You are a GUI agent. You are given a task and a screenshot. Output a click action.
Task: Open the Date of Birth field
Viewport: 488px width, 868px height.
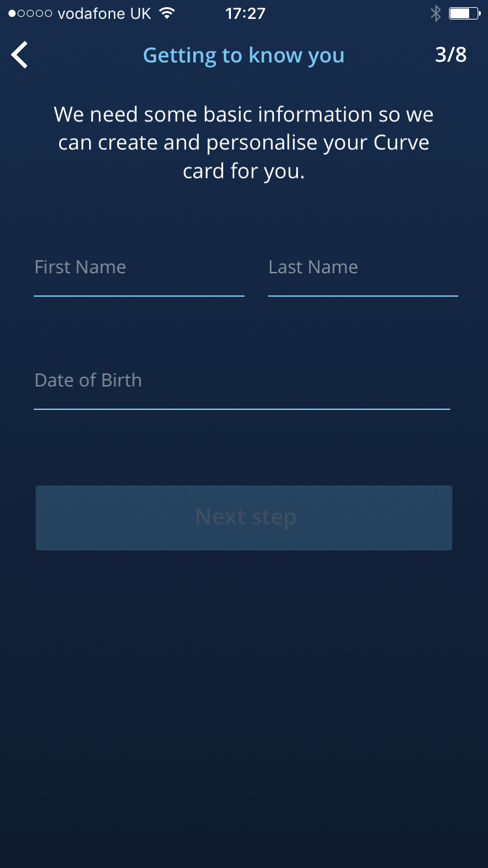click(241, 381)
